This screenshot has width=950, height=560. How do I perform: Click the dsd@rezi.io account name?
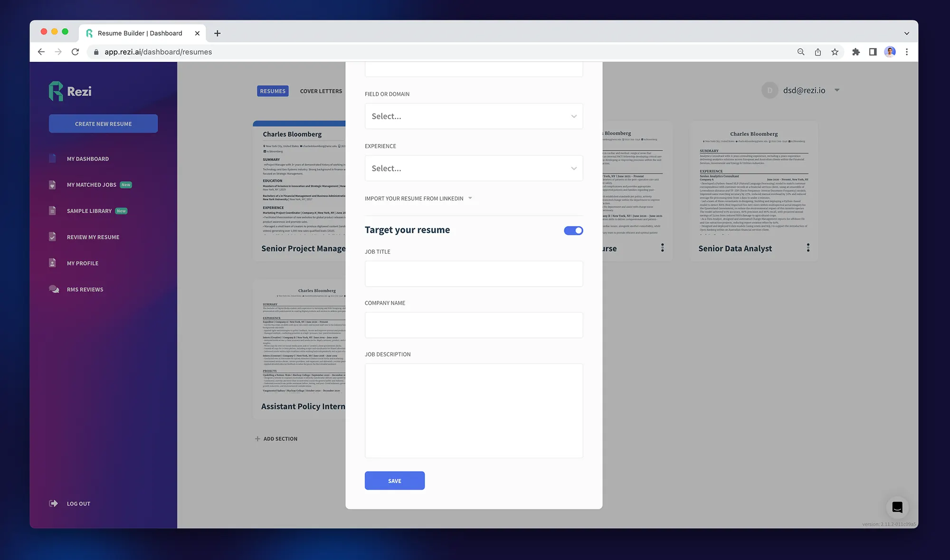pos(804,90)
